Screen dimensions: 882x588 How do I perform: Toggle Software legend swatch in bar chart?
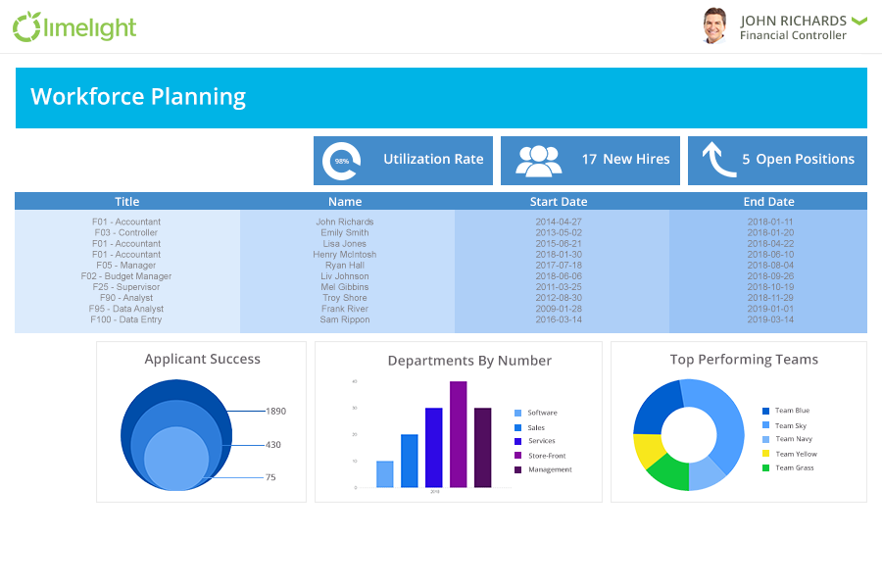click(518, 413)
